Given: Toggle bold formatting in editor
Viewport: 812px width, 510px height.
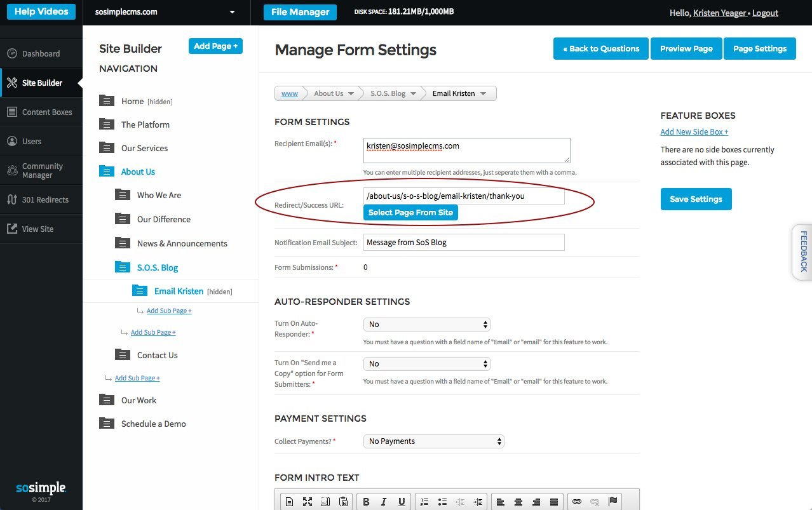Looking at the screenshot, I should pos(366,502).
